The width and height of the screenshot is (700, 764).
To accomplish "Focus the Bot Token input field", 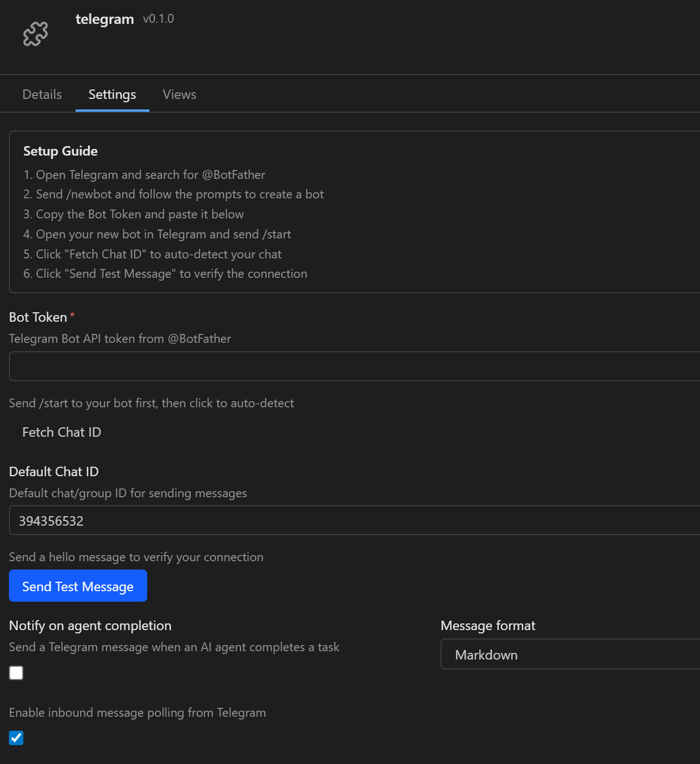I will pos(354,366).
